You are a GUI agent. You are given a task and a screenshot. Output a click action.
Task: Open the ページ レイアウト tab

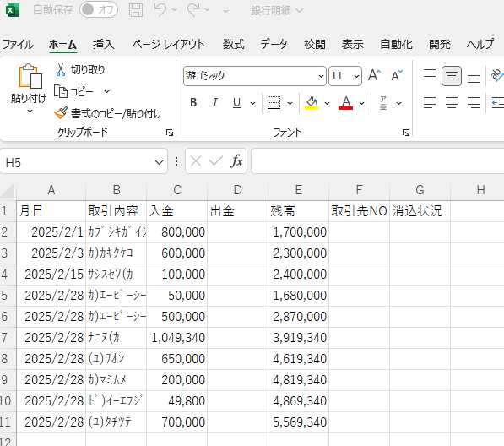(169, 44)
